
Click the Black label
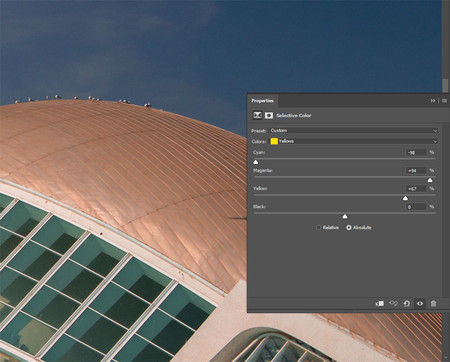click(x=259, y=207)
